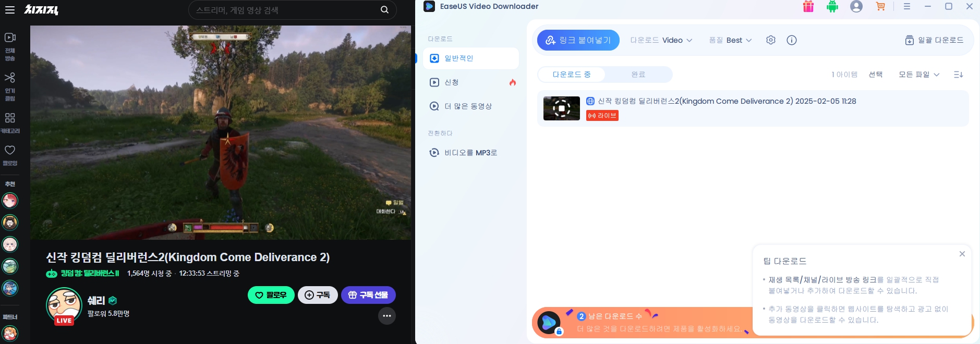This screenshot has width=980, height=344.
Task: Click 선택 to select download items
Action: [x=876, y=75]
